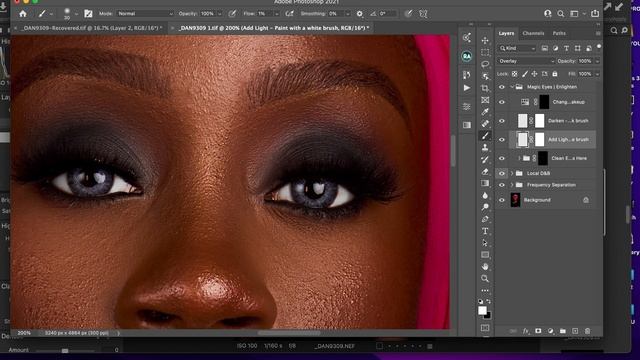Hide the Frequency Separation group
The image size is (640, 360).
tap(502, 185)
